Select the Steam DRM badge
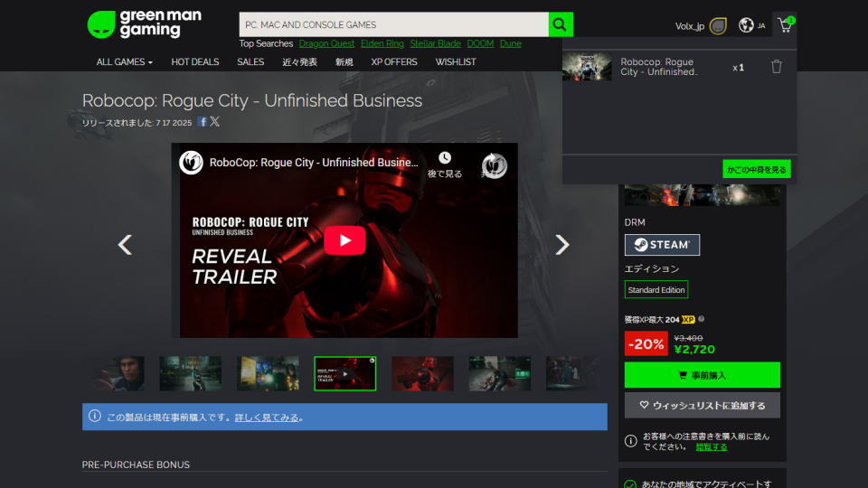The height and width of the screenshot is (488, 868). [x=662, y=245]
